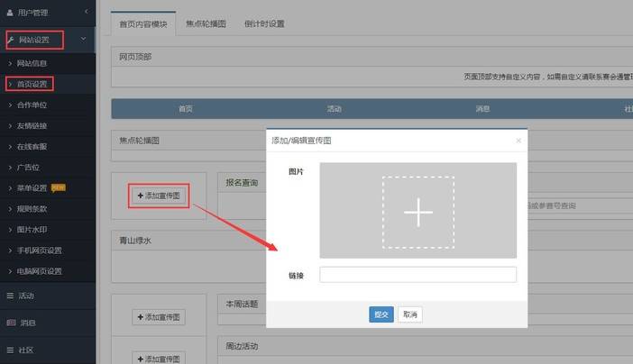633x364 pixels.
Task: Click the 用户管理 user icon in sidebar
Action: pyautogui.click(x=10, y=13)
